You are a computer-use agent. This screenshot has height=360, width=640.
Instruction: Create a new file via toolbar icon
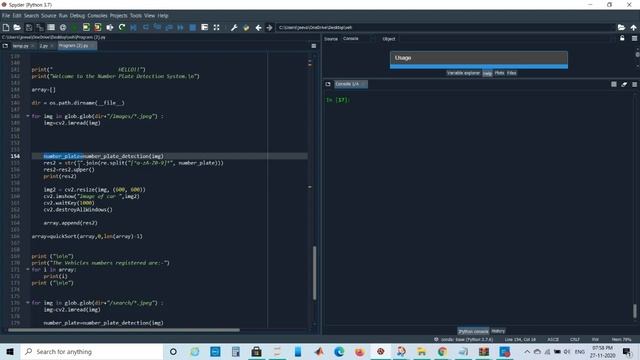[x=6, y=27]
